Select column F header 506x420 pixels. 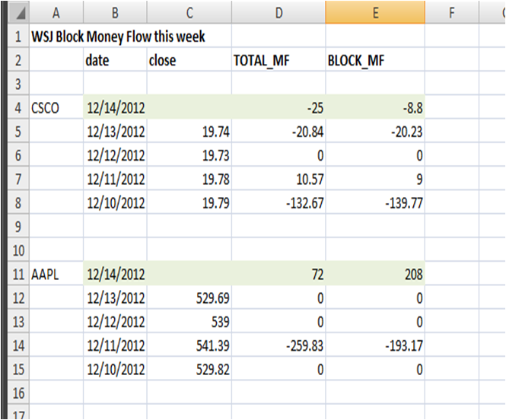coord(452,12)
